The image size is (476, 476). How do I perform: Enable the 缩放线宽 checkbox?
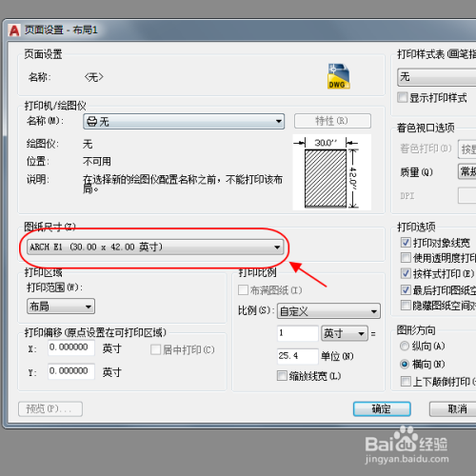click(282, 376)
